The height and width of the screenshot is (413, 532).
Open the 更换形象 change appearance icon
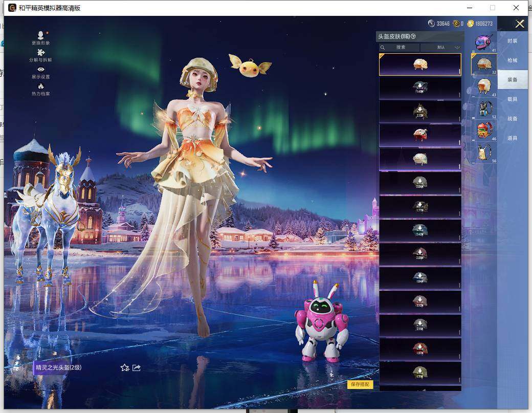coord(41,38)
